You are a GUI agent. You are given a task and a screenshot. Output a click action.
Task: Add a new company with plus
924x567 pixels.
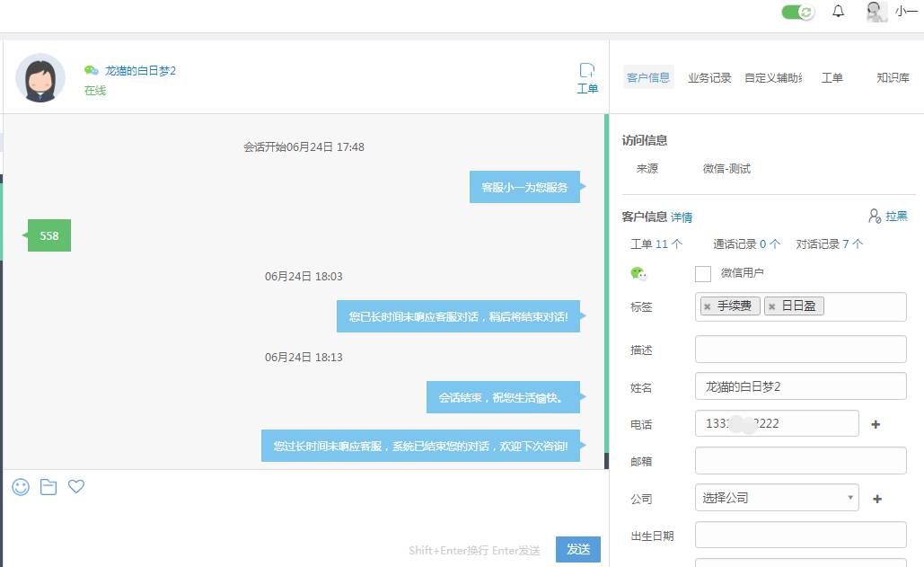pos(877,499)
